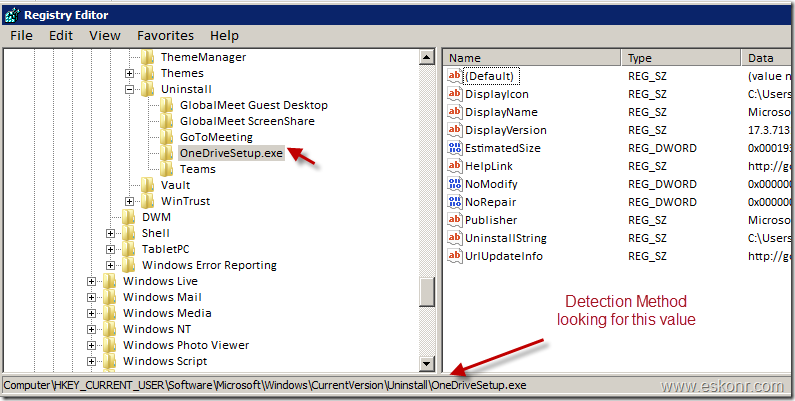The height and width of the screenshot is (401, 795).
Task: Click the Vault folder icon
Action: coord(148,185)
